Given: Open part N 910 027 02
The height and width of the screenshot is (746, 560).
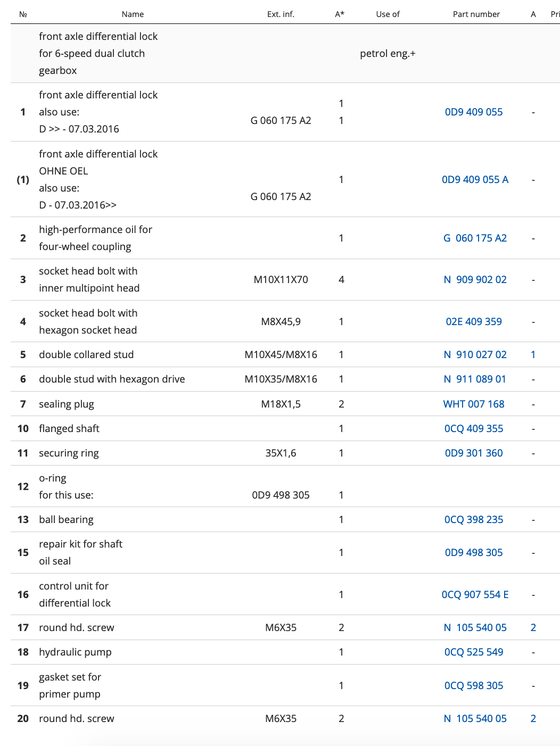Looking at the screenshot, I should pos(475,355).
